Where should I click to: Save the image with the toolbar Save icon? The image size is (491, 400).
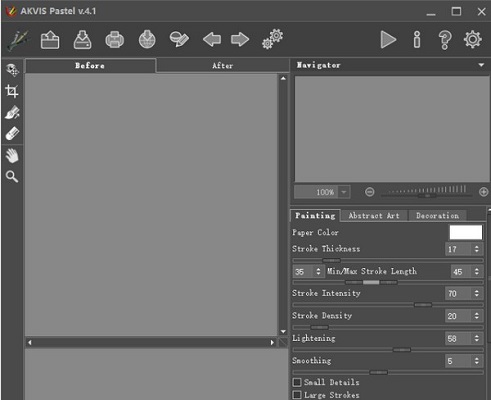pyautogui.click(x=82, y=40)
